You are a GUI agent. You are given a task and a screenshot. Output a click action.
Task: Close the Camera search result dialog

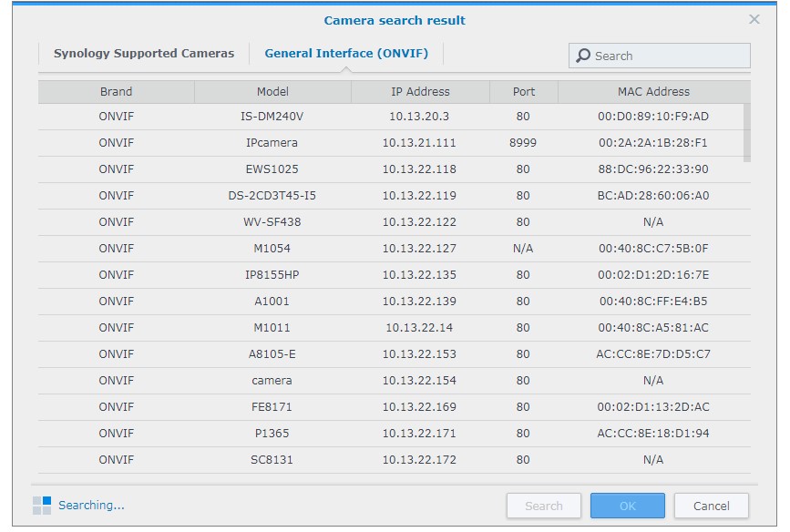tap(754, 19)
